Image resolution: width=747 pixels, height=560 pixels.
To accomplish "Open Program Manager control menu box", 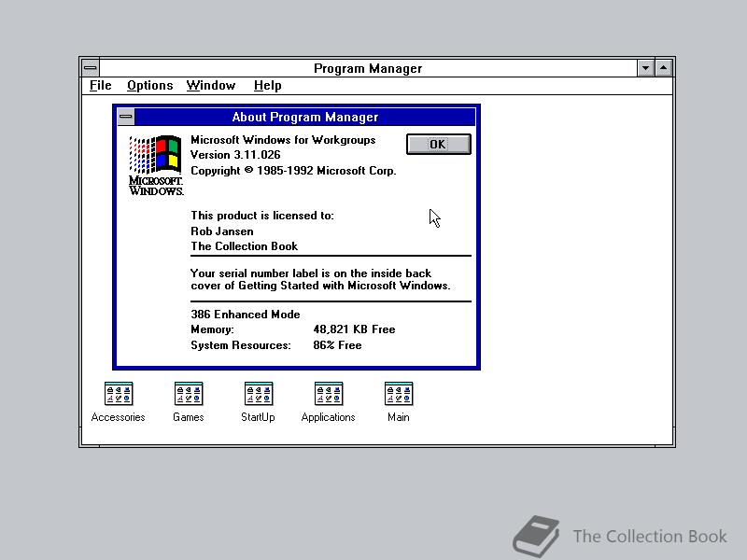I will pos(90,68).
